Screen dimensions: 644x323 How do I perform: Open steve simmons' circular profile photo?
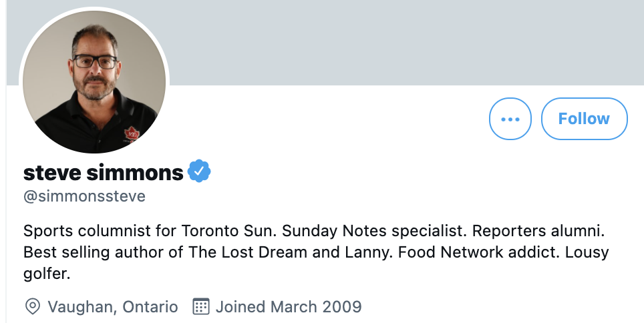(x=94, y=81)
